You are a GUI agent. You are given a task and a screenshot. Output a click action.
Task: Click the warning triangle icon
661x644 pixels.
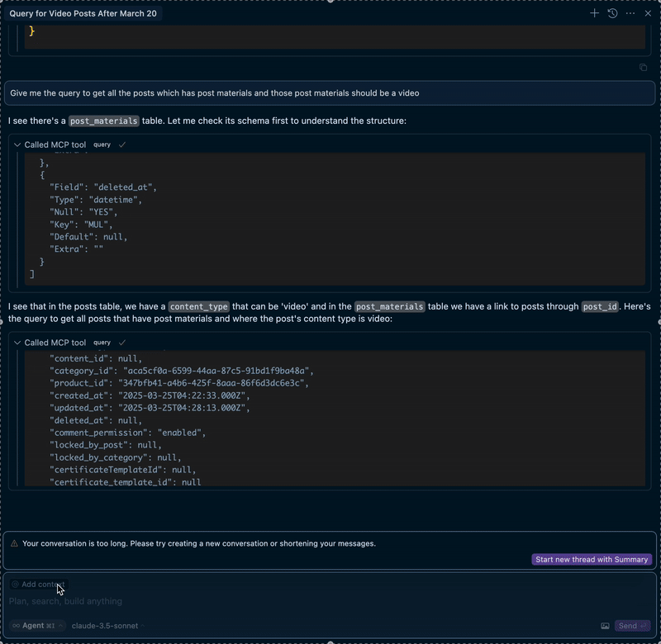(15, 543)
